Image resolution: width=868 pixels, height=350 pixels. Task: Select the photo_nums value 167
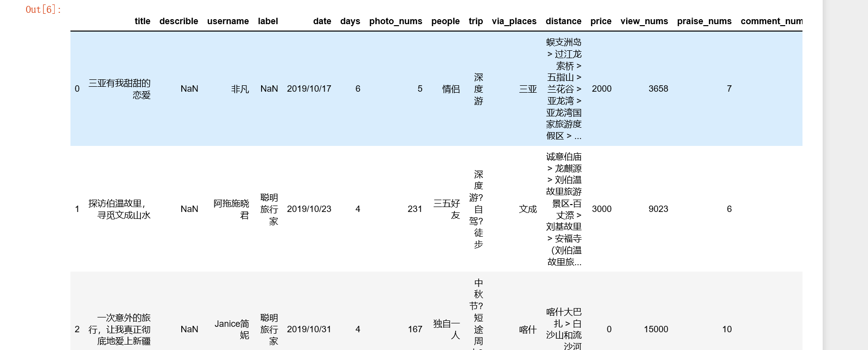(x=415, y=329)
